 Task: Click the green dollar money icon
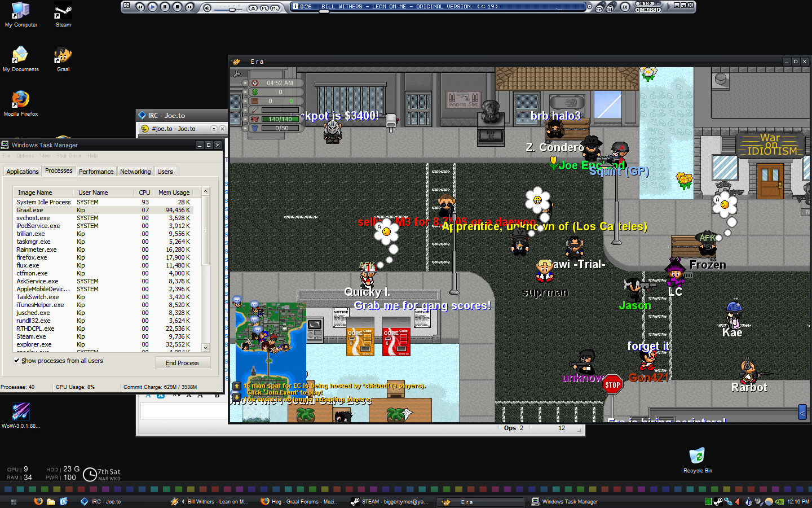[255, 92]
